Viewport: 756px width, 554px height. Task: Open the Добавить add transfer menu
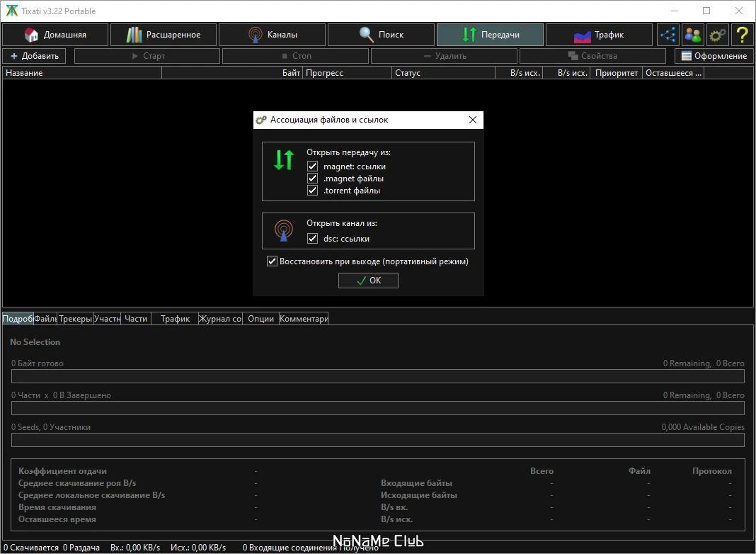click(x=34, y=56)
